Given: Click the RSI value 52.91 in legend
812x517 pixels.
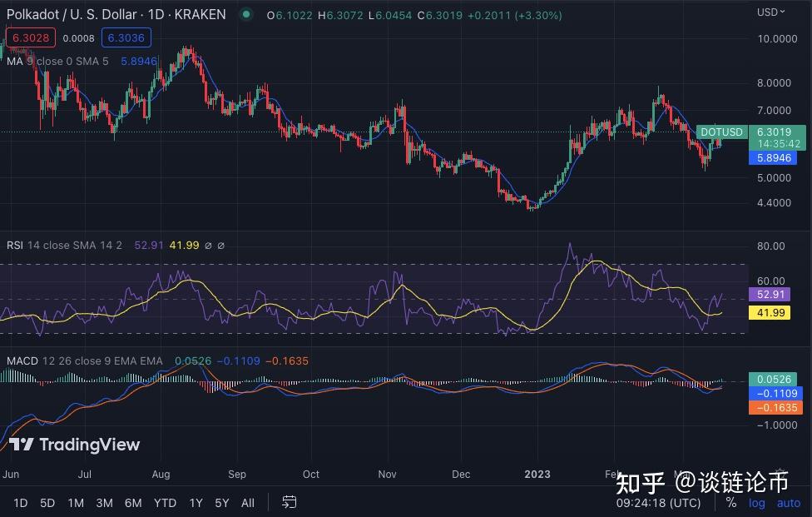Looking at the screenshot, I should [x=149, y=245].
